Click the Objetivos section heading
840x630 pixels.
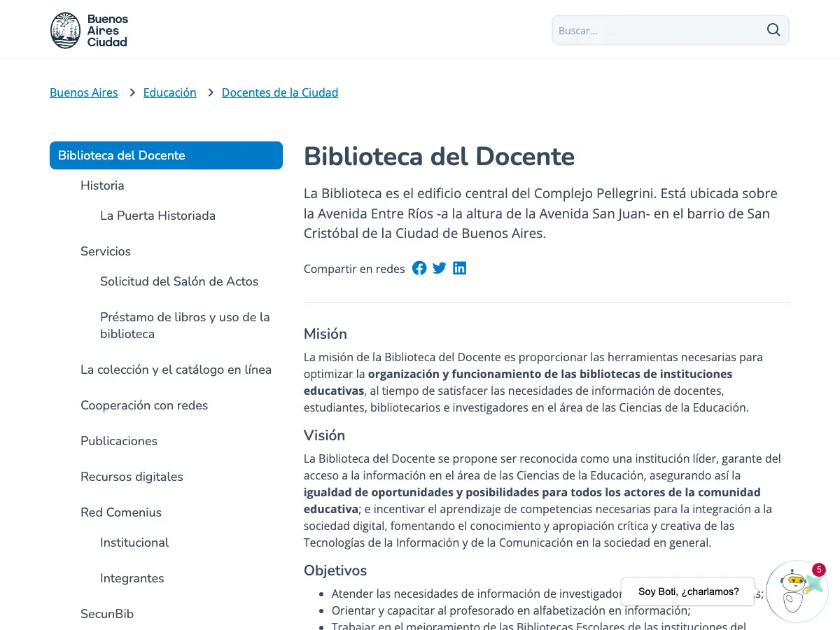point(335,570)
